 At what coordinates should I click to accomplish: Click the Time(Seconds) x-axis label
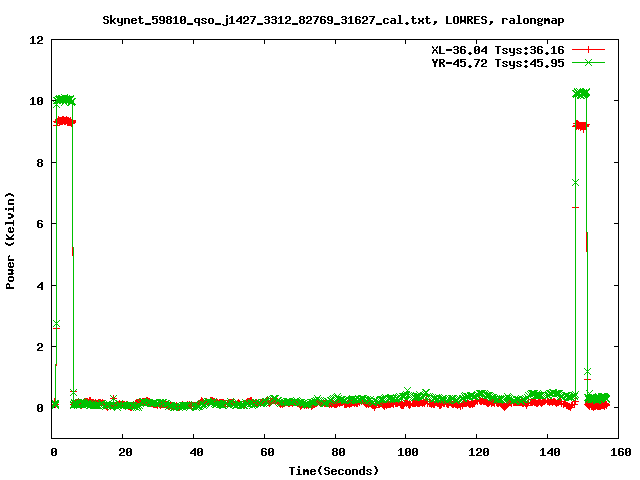[333, 471]
